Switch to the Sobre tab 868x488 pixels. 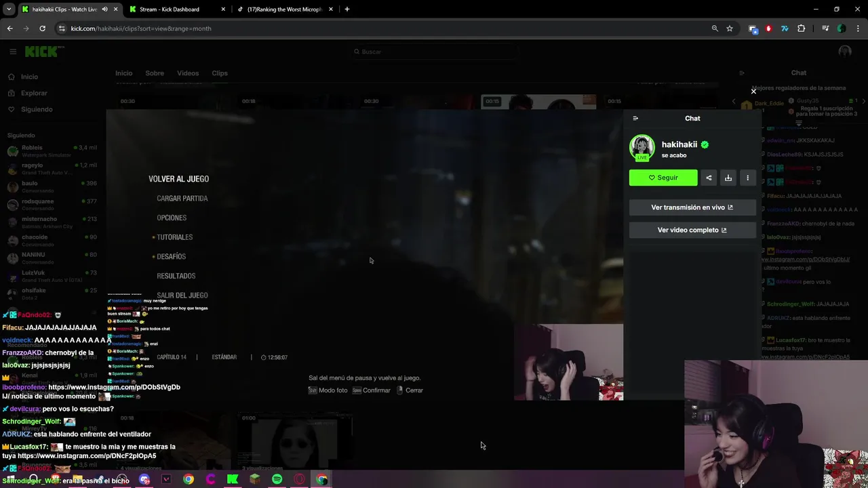[155, 73]
